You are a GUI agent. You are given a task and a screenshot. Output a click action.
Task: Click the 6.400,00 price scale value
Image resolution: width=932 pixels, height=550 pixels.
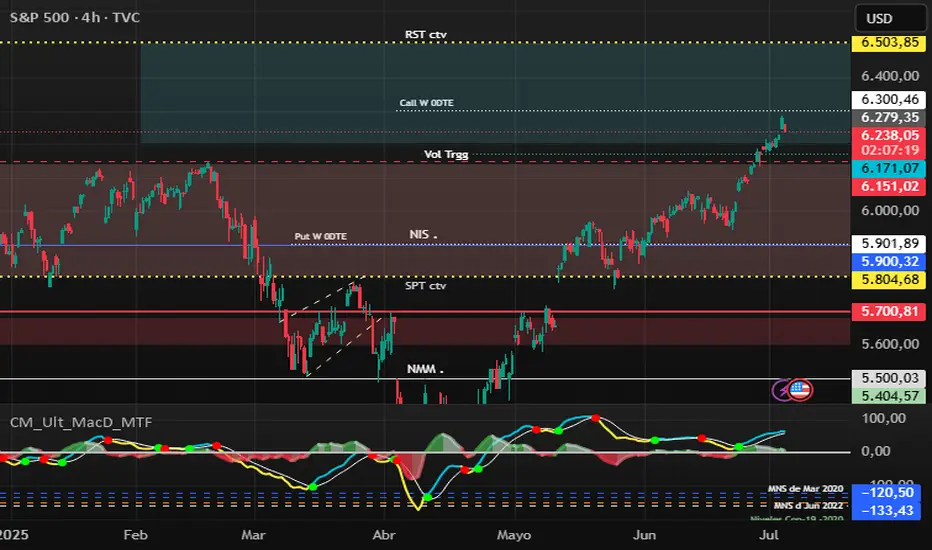pyautogui.click(x=890, y=76)
